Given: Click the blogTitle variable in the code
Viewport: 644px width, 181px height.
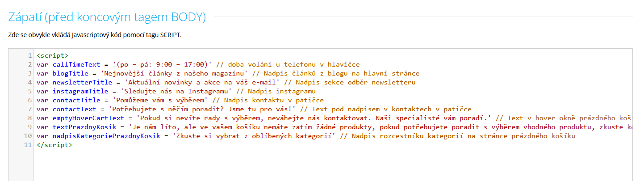Looking at the screenshot, I should pos(71,73).
